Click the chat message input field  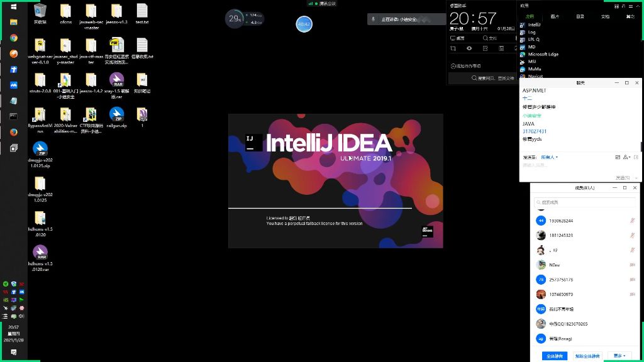(579, 167)
